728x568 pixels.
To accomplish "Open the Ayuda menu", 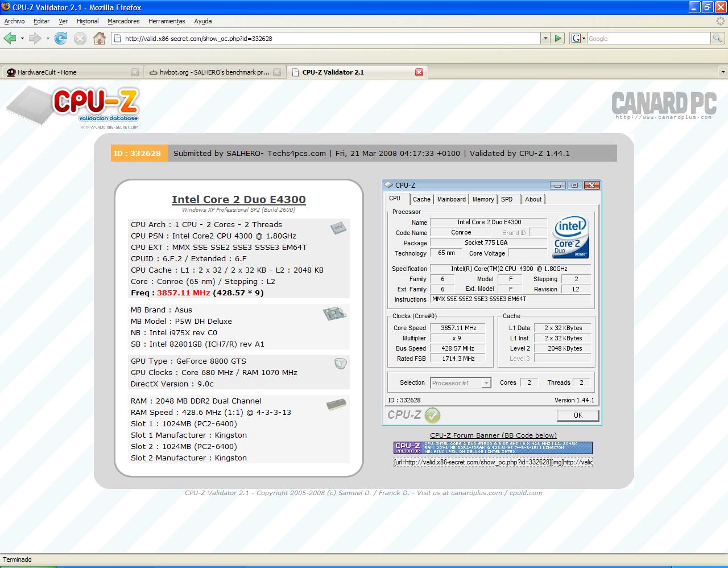I will [203, 21].
